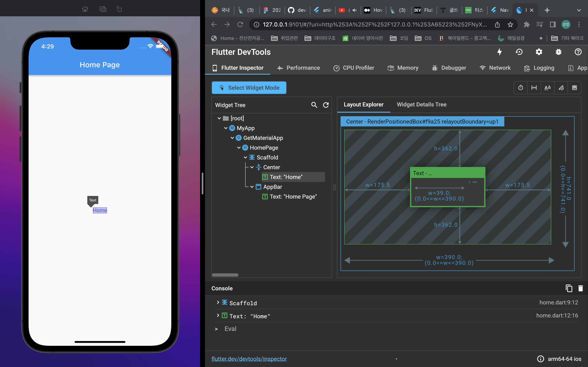The image size is (588, 367).
Task: Open DevTools settings gear
Action: 539,52
